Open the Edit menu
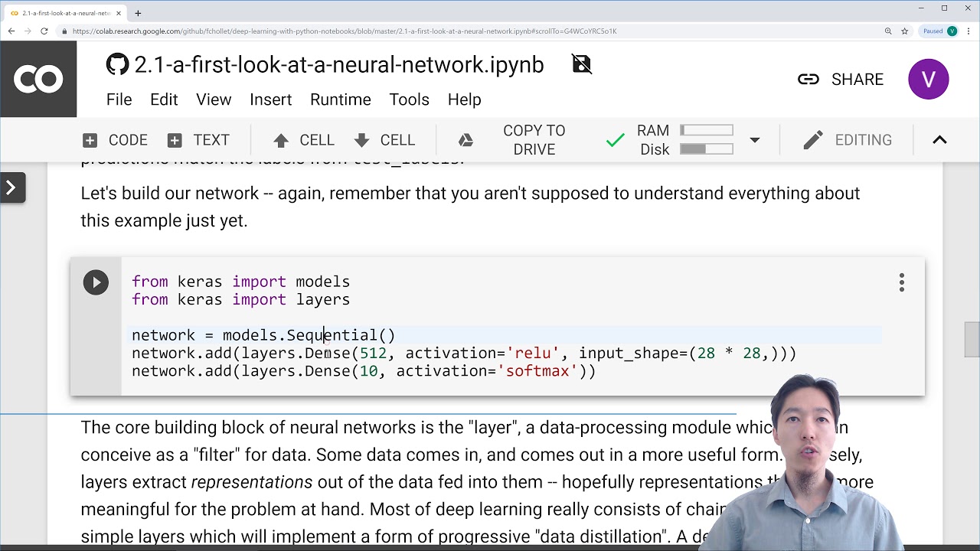This screenshot has width=980, height=551. point(164,99)
